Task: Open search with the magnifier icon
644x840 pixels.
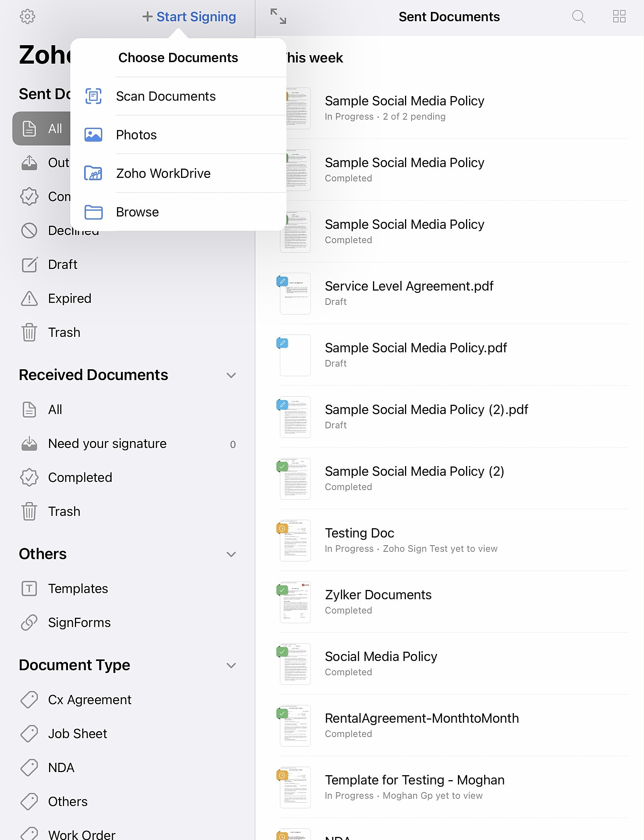Action: click(x=578, y=17)
